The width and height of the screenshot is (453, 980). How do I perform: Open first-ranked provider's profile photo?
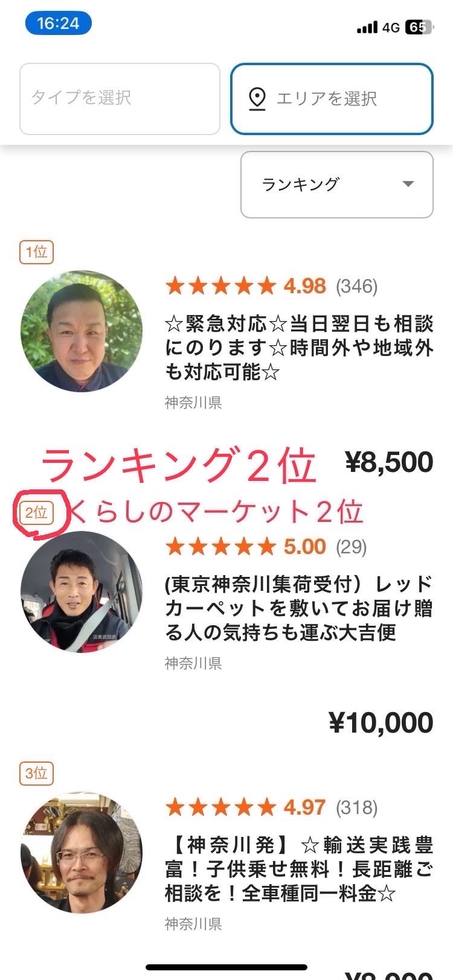(x=82, y=331)
